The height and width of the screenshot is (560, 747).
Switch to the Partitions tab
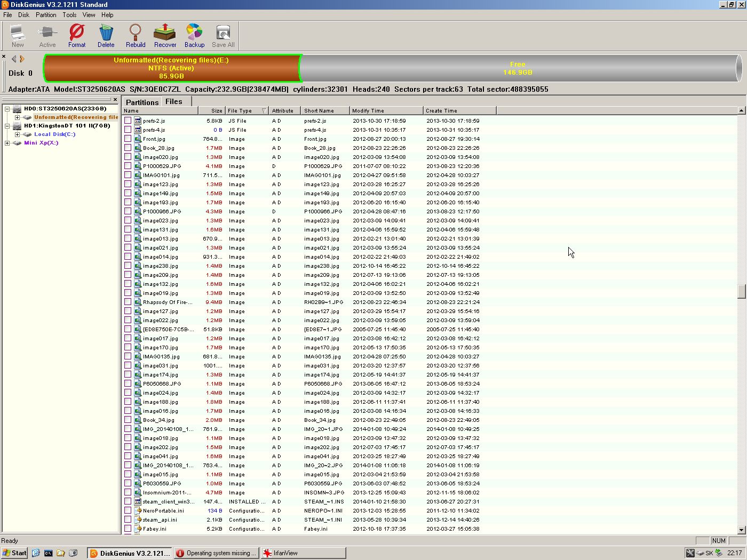coord(142,102)
